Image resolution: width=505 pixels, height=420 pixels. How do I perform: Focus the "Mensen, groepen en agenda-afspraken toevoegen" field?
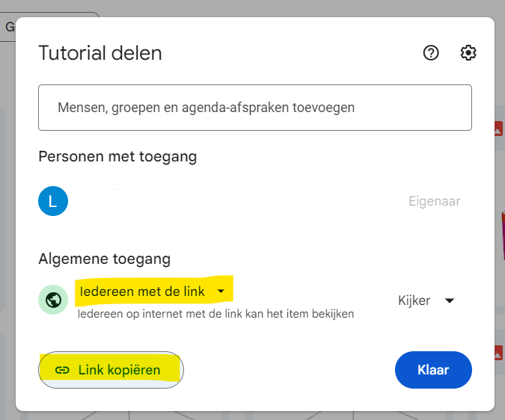tap(254, 108)
